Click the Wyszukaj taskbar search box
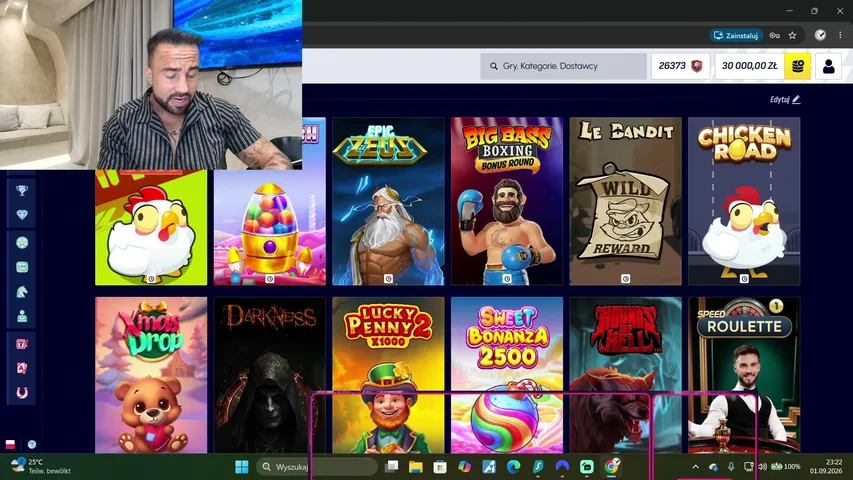This screenshot has height=480, width=853. pyautogui.click(x=318, y=466)
